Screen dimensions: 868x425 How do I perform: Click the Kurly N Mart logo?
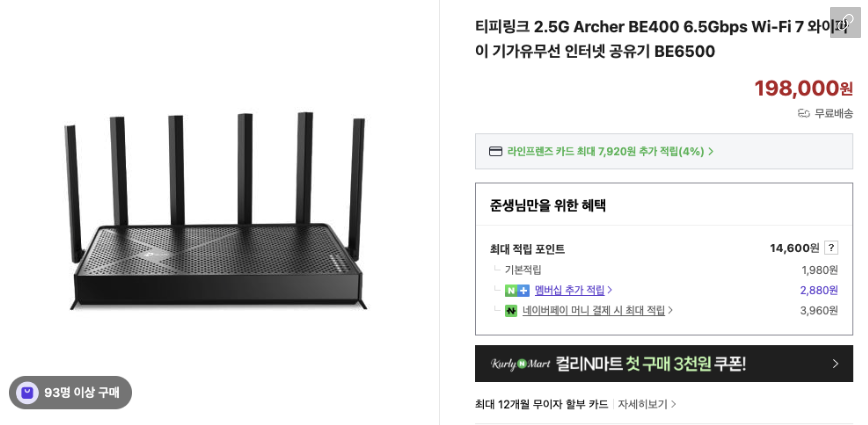click(x=520, y=364)
